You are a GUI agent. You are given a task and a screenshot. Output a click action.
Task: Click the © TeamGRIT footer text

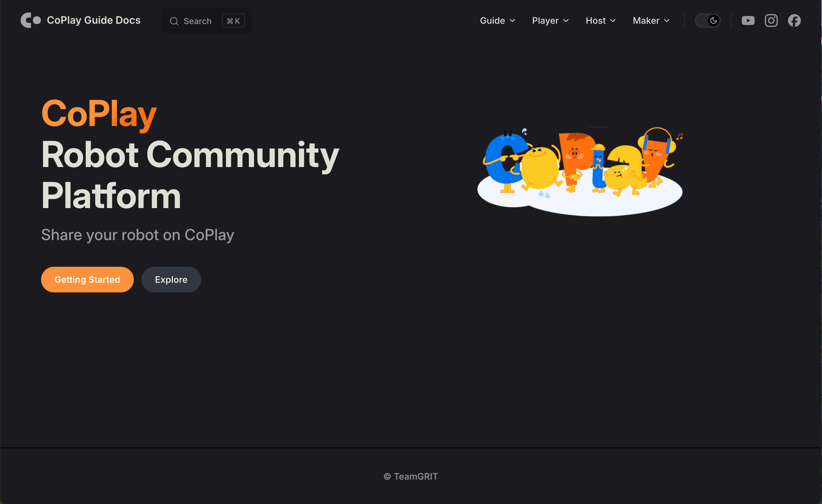[x=411, y=476]
